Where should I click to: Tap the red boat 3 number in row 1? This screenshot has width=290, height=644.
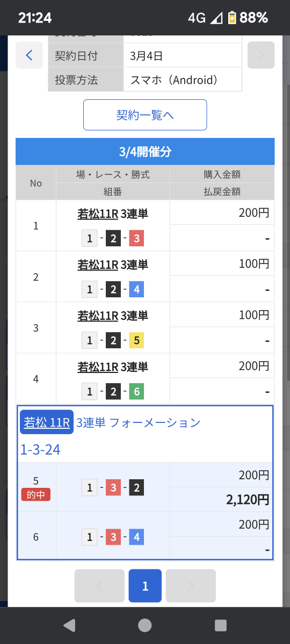[x=136, y=238]
